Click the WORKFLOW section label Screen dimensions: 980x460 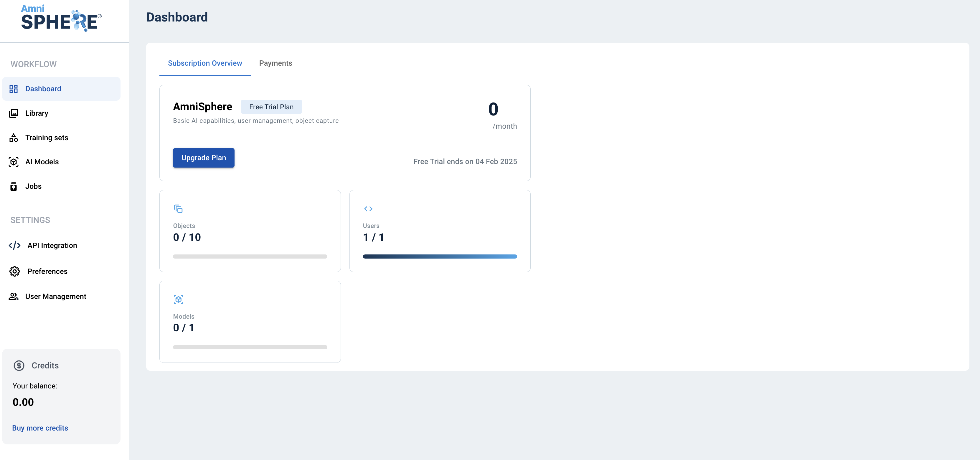34,64
